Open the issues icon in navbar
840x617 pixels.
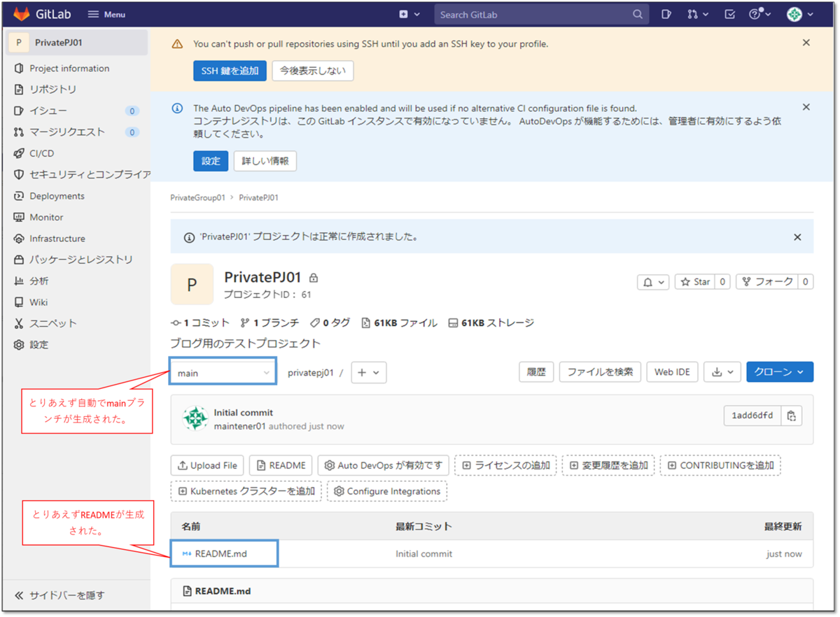[666, 14]
